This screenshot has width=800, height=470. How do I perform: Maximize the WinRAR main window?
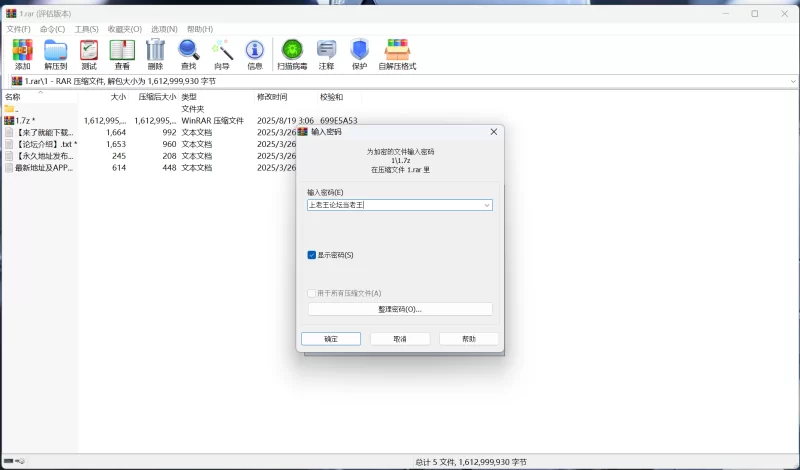755,14
